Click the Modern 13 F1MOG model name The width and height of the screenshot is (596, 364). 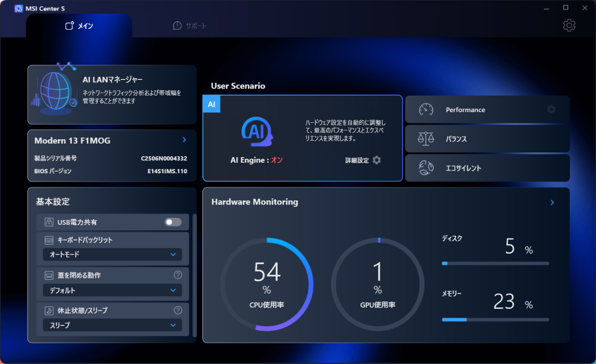[73, 141]
